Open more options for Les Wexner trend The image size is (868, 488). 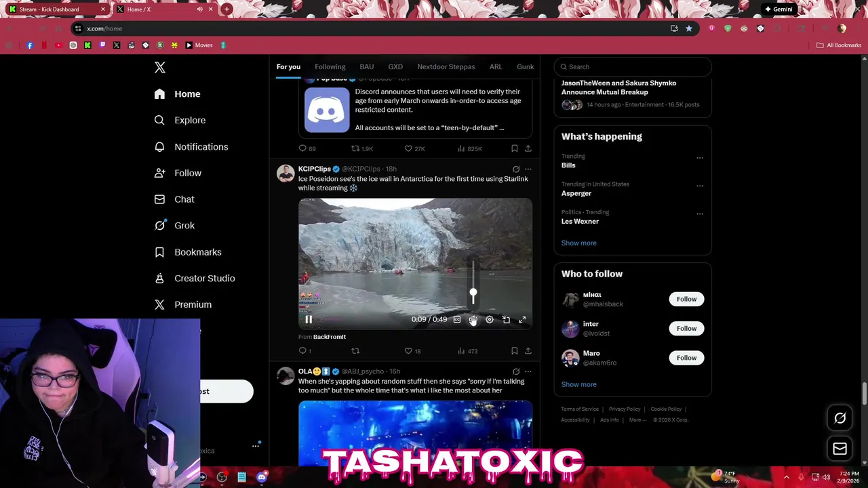(x=700, y=214)
